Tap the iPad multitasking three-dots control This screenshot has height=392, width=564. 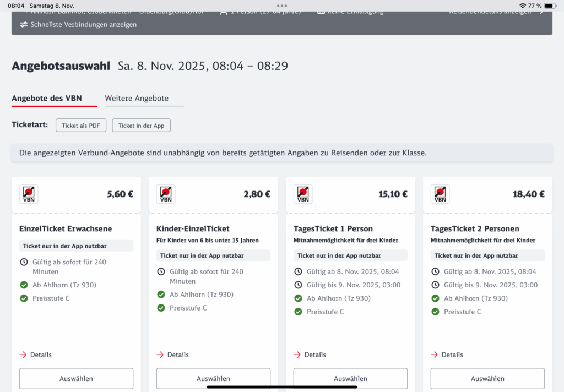282,6
